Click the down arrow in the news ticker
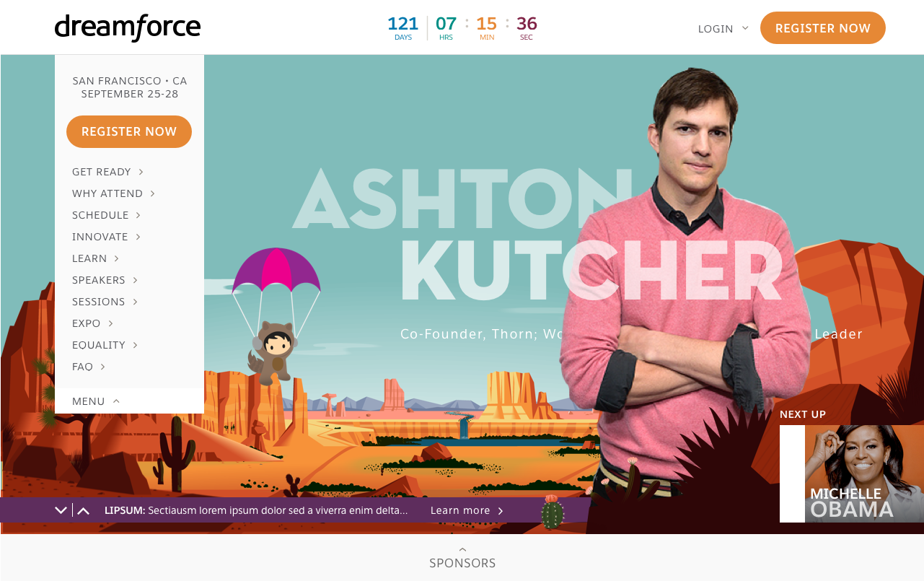Screen dimensions: 924x581 click(61, 510)
